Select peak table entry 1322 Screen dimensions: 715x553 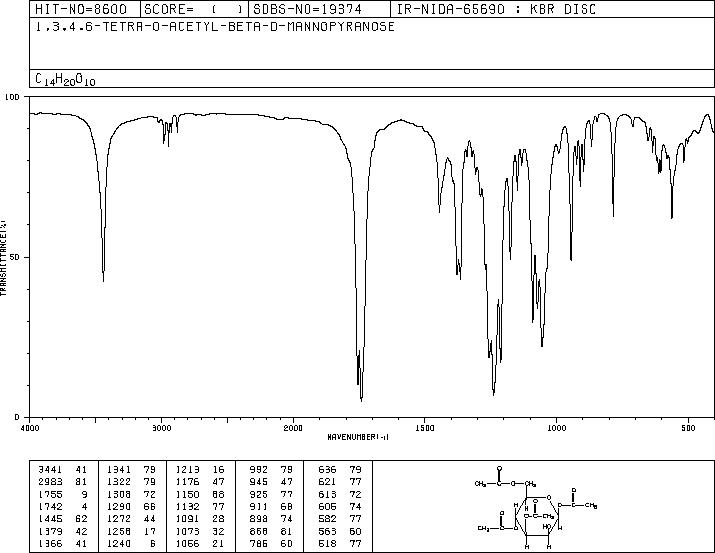[x=131, y=482]
